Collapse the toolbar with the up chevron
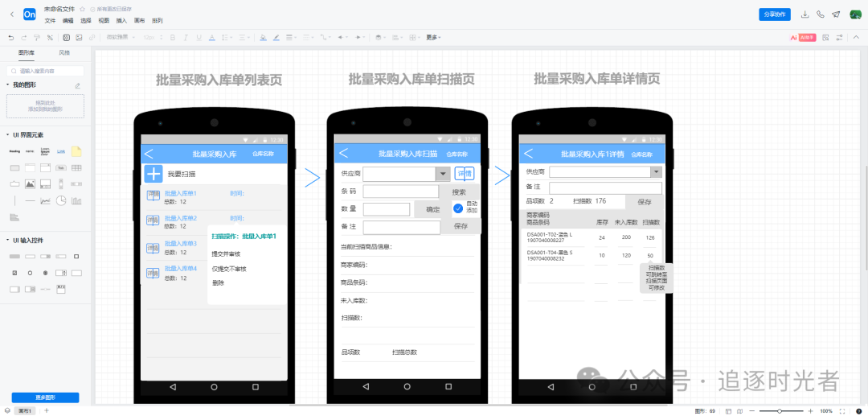This screenshot has width=868, height=416. pyautogui.click(x=856, y=38)
